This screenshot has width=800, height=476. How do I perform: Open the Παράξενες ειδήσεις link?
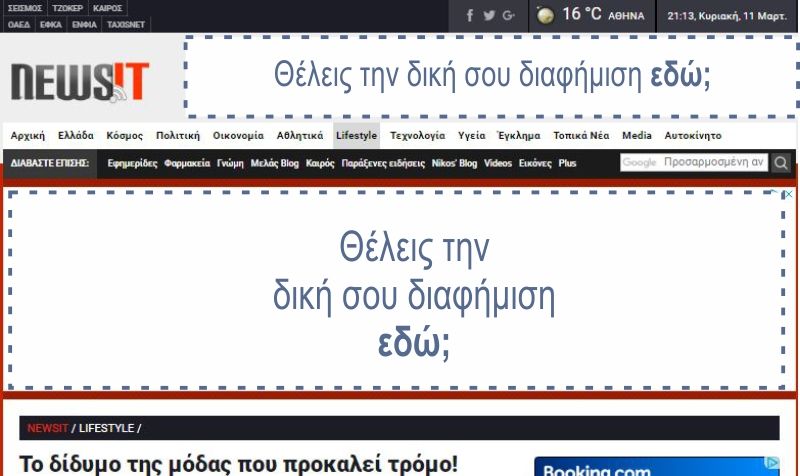[383, 163]
